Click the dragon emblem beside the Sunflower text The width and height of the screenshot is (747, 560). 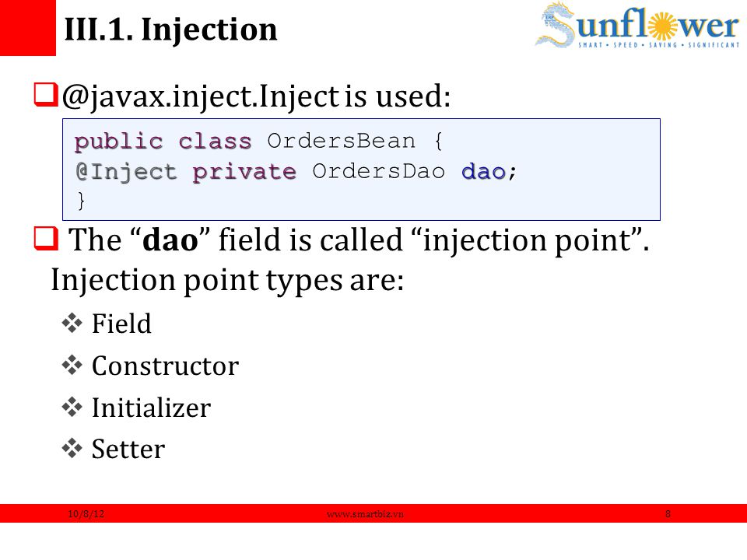tap(555, 25)
